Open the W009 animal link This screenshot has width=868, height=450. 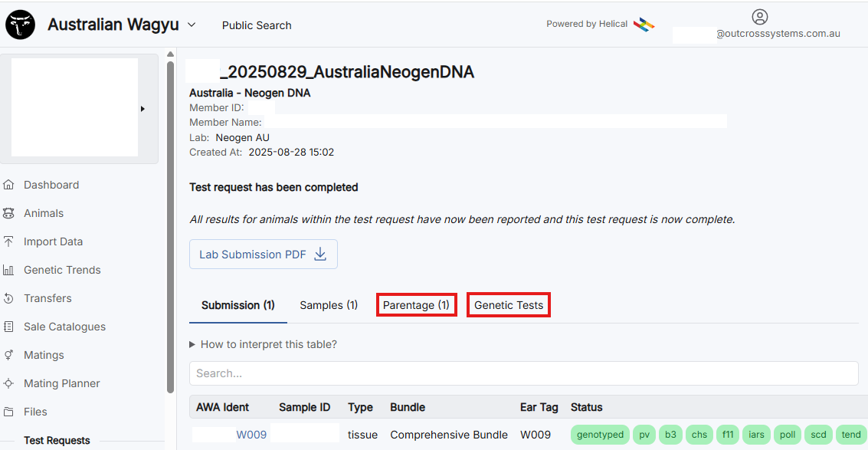point(251,435)
